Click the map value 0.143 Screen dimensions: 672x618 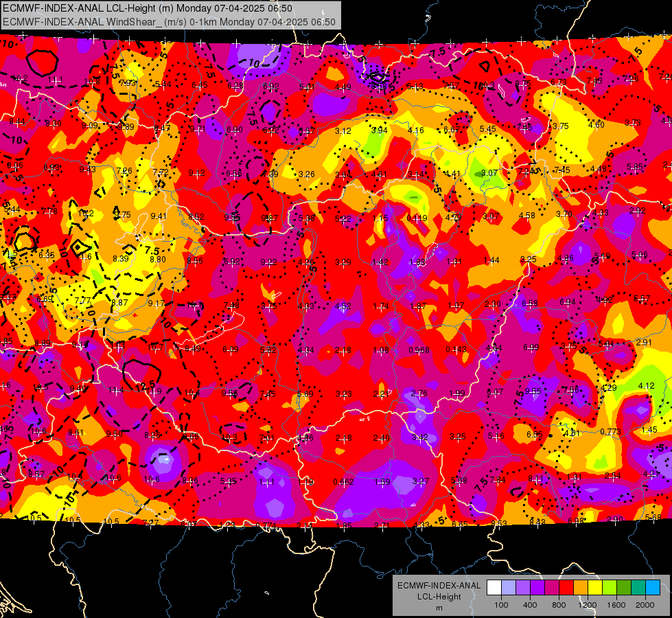pos(456,350)
